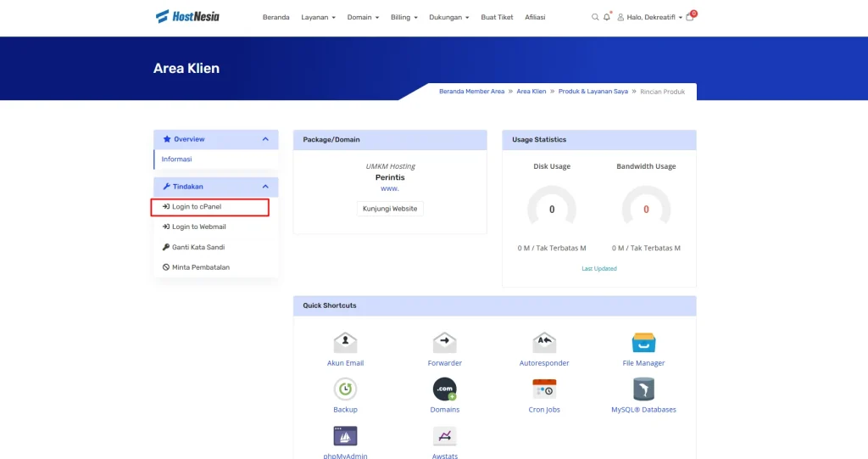Screen dimensions: 868x459
Task: Click the Forwarder text link
Action: [444, 363]
